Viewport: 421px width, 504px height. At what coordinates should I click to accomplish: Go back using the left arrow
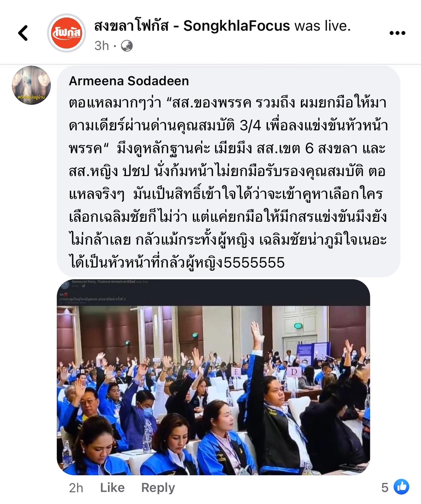(x=23, y=33)
